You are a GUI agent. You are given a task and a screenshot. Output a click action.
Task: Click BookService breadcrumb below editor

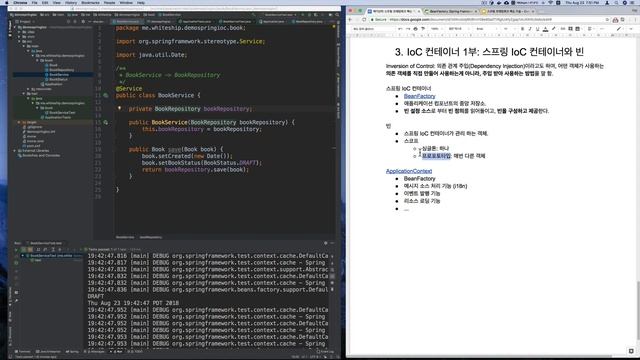(x=125, y=237)
